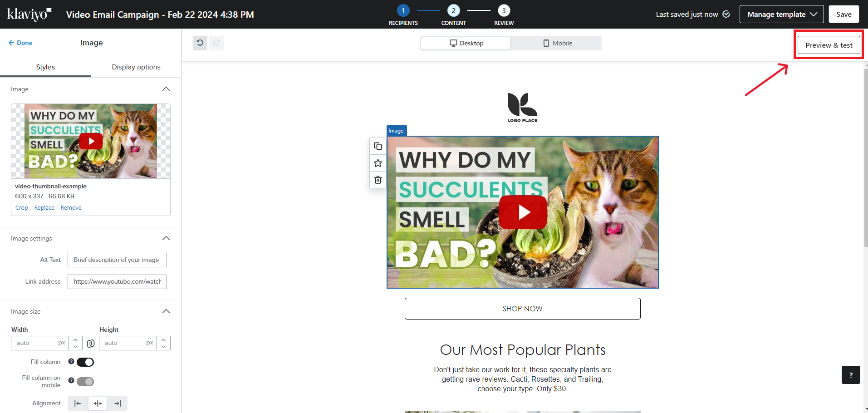Save image block to favorites with star
This screenshot has height=413, width=868.
(378, 163)
